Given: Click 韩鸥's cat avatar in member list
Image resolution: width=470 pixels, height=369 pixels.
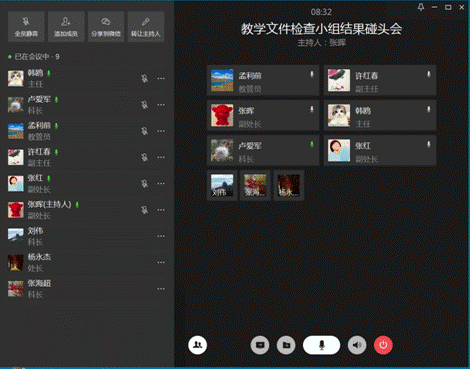Looking at the screenshot, I should point(16,78).
